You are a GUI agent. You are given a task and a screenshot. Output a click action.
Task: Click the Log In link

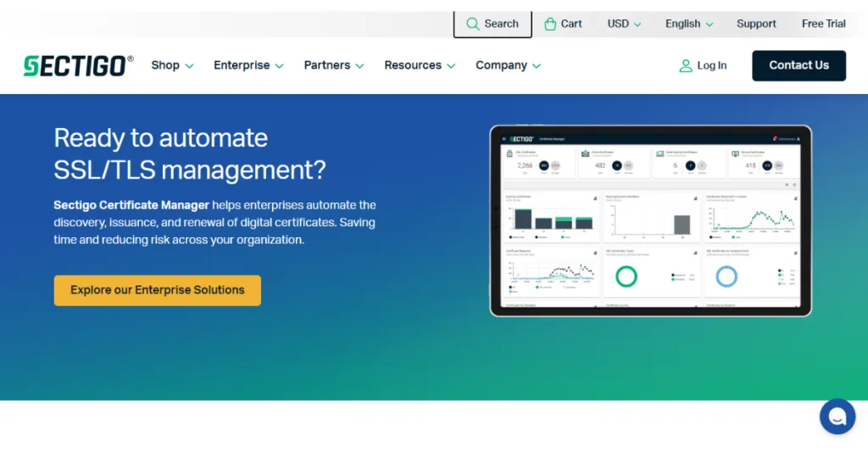[703, 66]
